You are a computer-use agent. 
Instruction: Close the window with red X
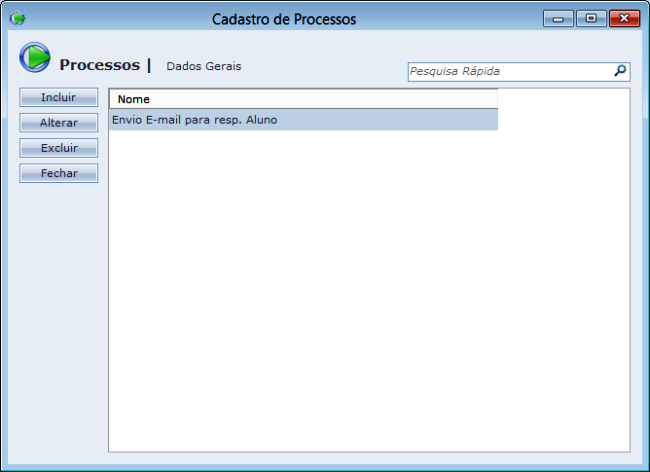click(624, 18)
